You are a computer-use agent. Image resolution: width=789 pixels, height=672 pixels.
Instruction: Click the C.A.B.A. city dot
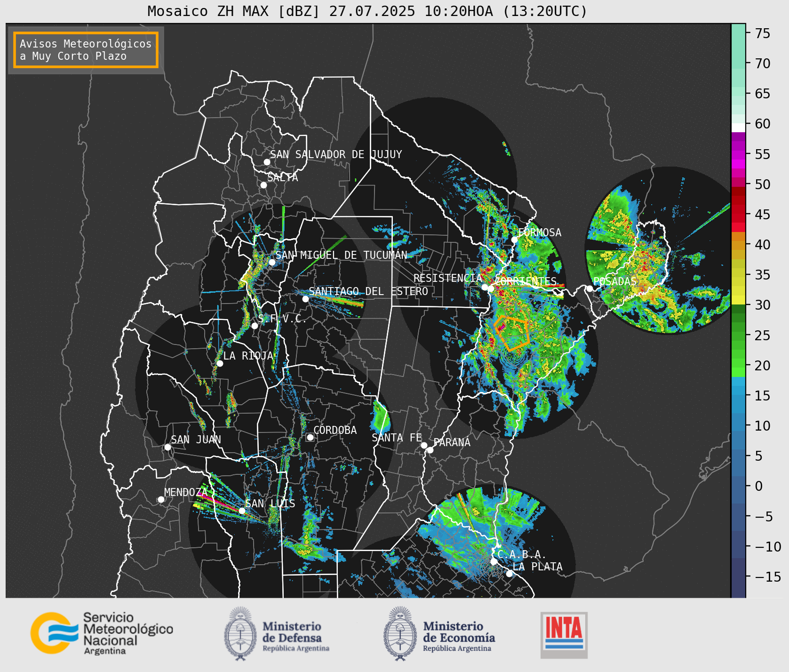[494, 561]
